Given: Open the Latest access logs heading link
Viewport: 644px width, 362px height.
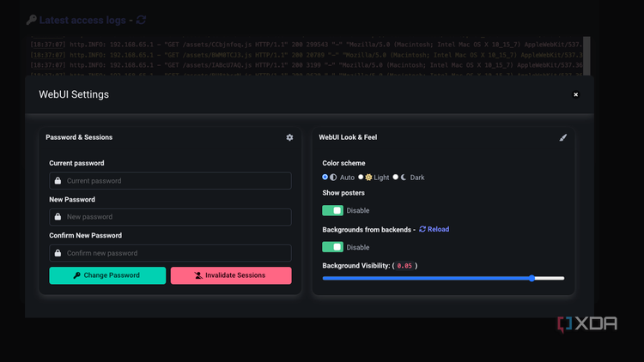Looking at the screenshot, I should click(82, 20).
